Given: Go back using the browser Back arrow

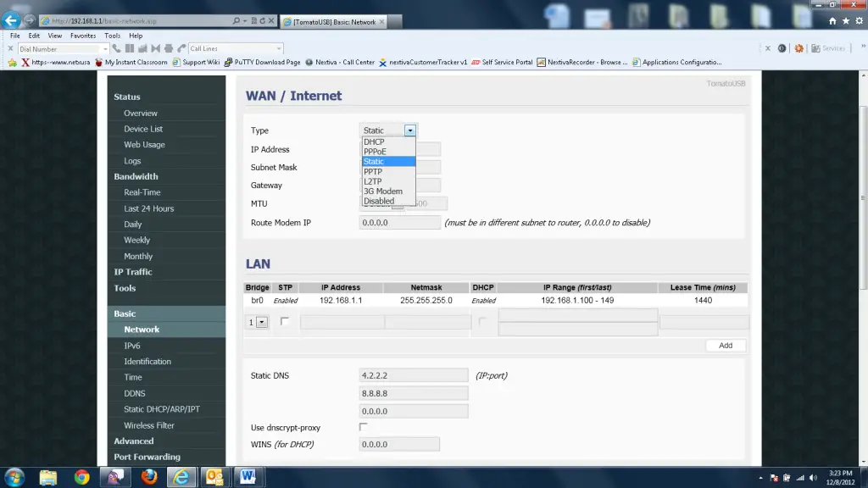Looking at the screenshot, I should [10, 20].
